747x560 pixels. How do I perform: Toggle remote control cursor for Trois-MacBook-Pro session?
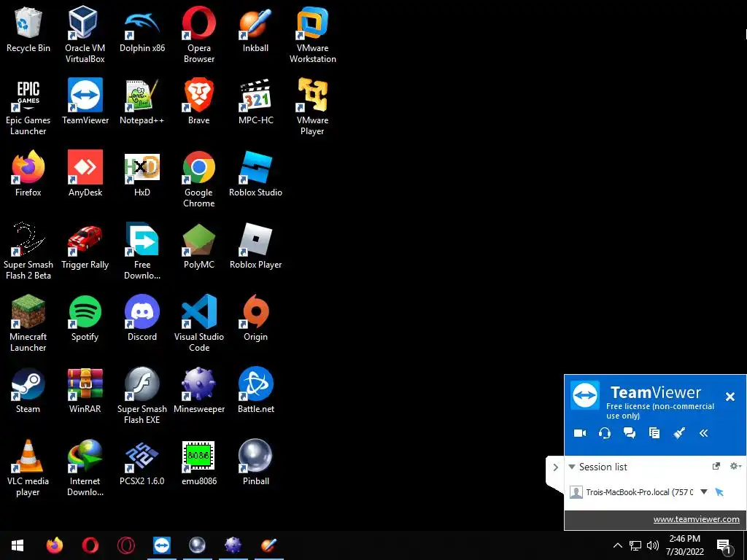click(719, 492)
